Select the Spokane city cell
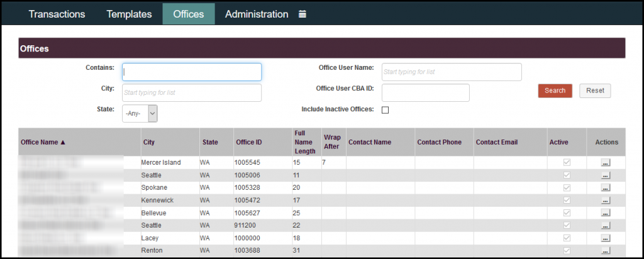Screen dimensions: 644x259 tap(154, 187)
